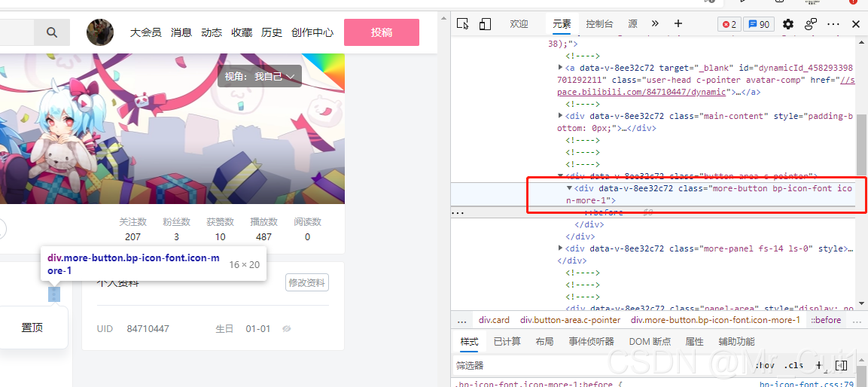Expand the main-content div node

click(x=561, y=116)
